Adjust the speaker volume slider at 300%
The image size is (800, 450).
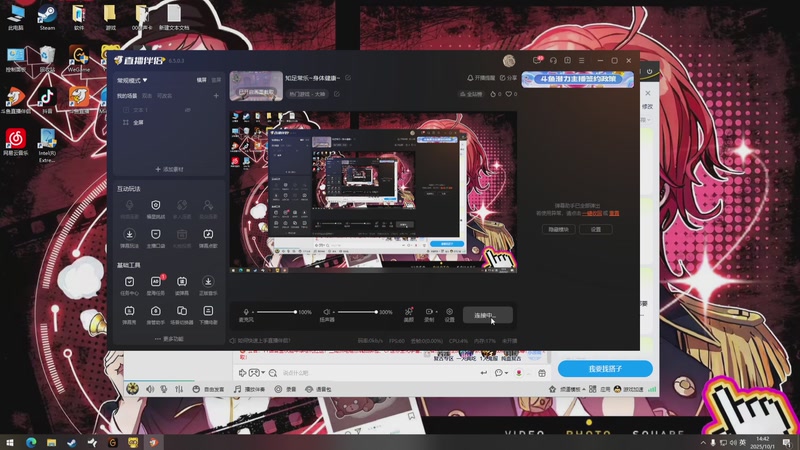pyautogui.click(x=357, y=312)
